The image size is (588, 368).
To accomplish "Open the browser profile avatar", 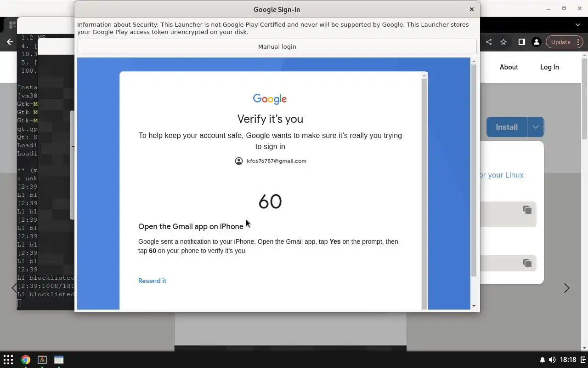I will [x=536, y=42].
